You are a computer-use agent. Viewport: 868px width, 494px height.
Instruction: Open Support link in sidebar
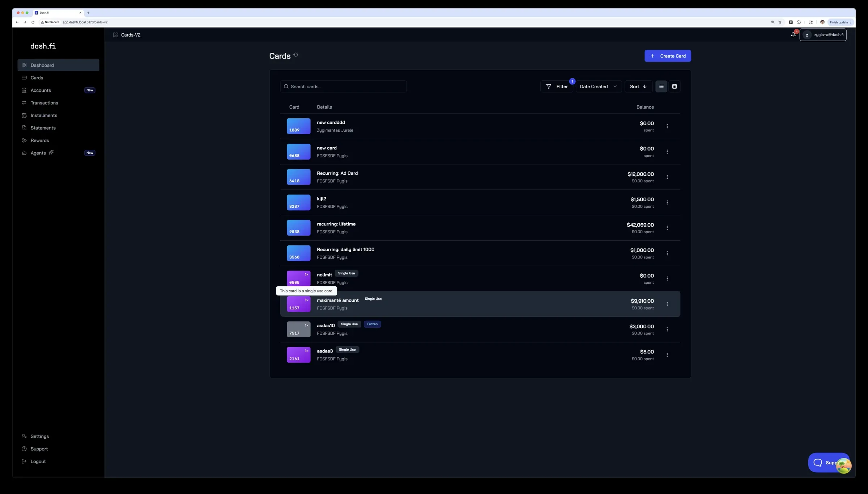(x=58, y=449)
